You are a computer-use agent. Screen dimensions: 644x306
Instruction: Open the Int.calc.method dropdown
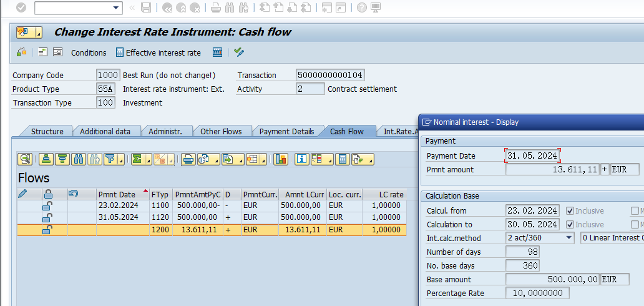tap(568, 238)
